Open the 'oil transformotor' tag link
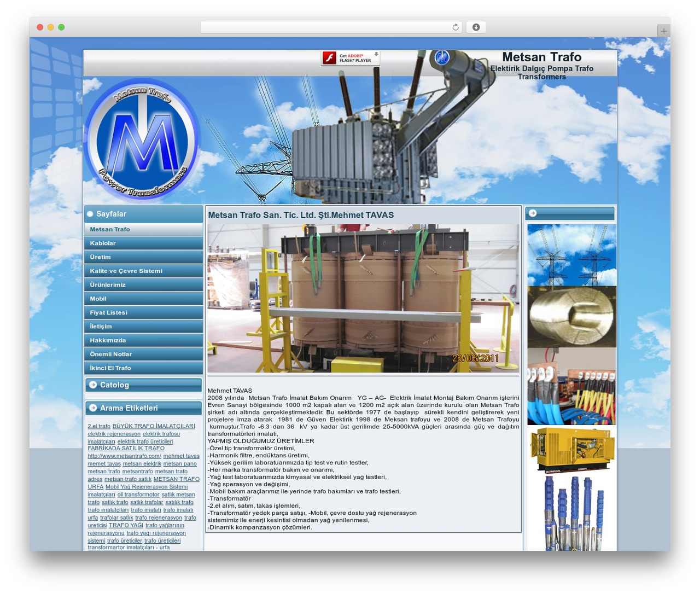Image resolution: width=700 pixels, height=593 pixels. (x=138, y=494)
